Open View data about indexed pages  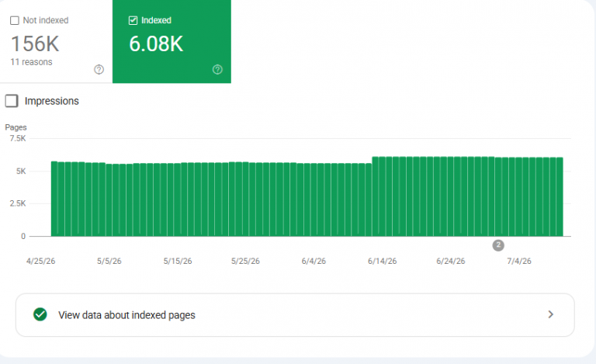[295, 315]
